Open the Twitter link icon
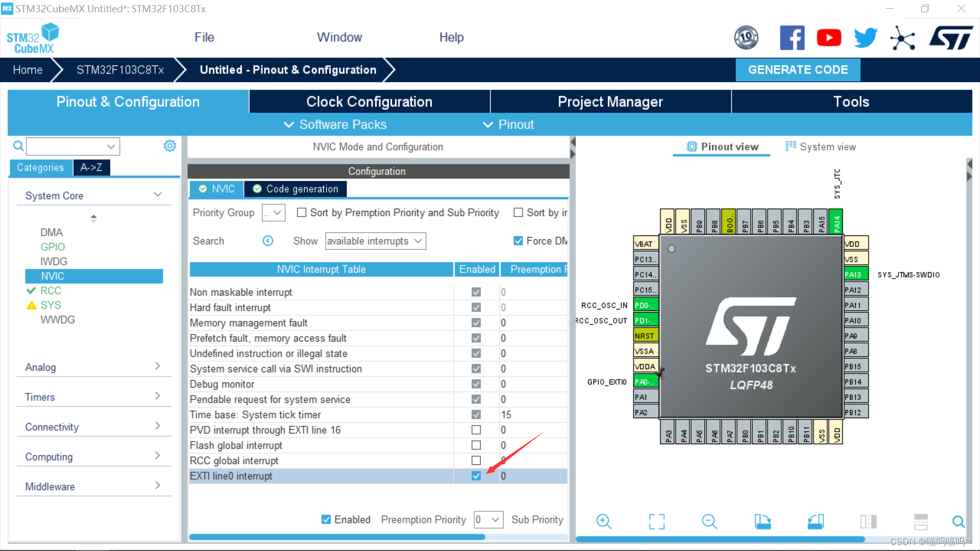 click(866, 37)
